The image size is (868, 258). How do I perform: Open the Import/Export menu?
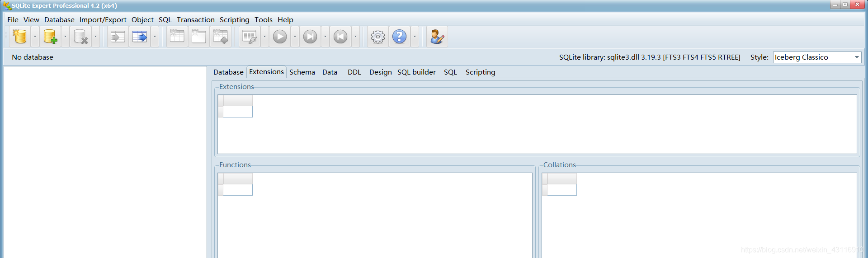click(x=103, y=20)
